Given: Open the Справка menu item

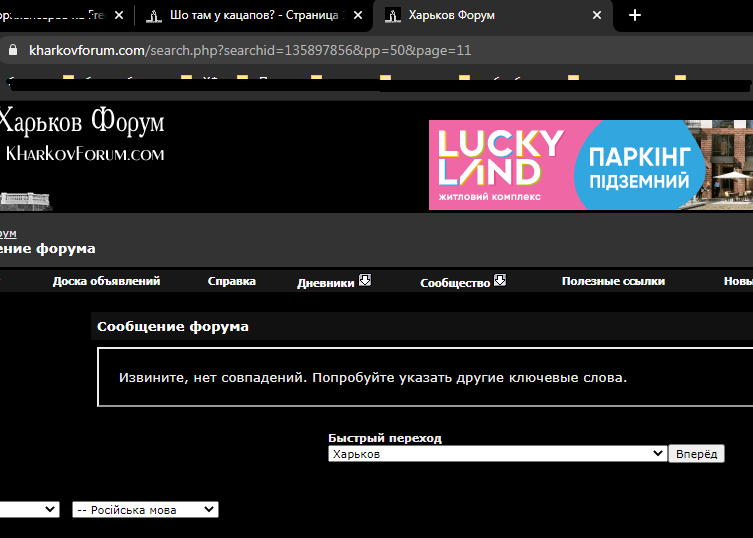Looking at the screenshot, I should pos(231,281).
